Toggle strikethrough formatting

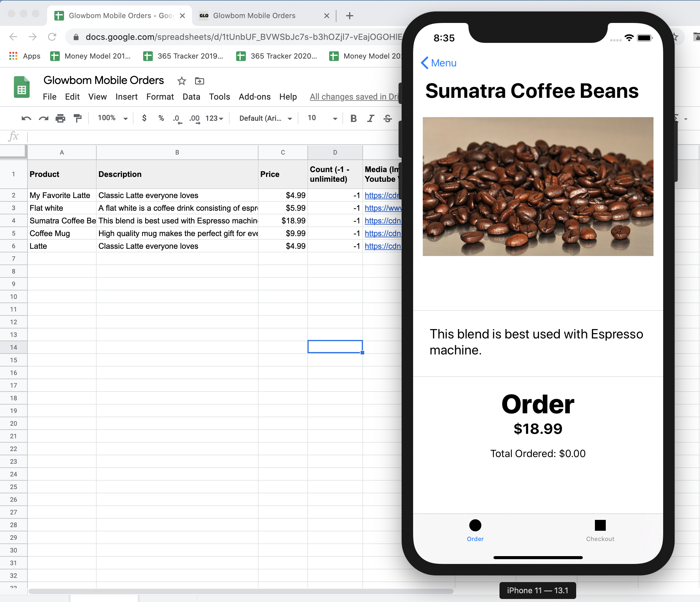[387, 118]
